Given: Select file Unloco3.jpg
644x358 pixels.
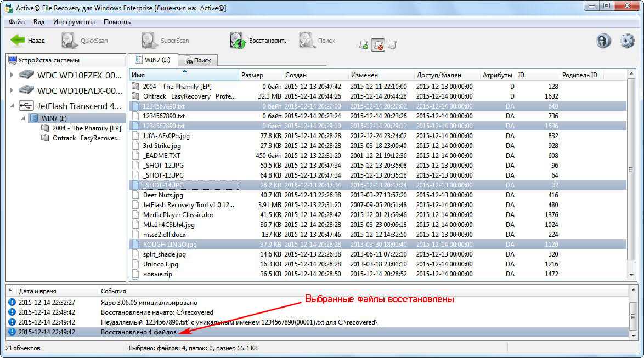Looking at the screenshot, I should coord(161,264).
